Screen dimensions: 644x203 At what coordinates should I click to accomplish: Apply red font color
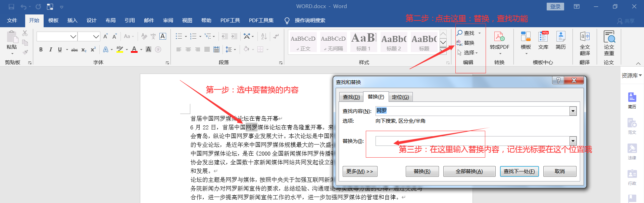coord(134,49)
